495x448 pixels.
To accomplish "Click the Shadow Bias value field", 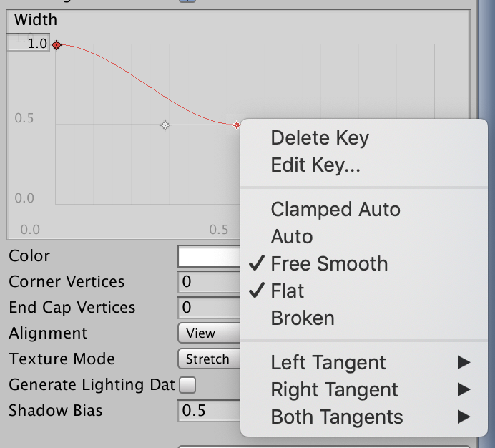I will 209,411.
